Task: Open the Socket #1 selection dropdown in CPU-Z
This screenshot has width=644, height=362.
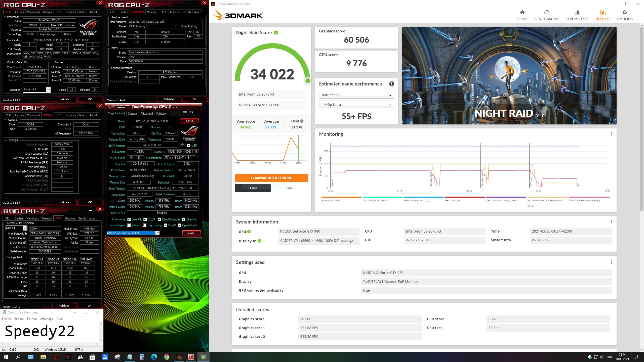Action: 48,89
